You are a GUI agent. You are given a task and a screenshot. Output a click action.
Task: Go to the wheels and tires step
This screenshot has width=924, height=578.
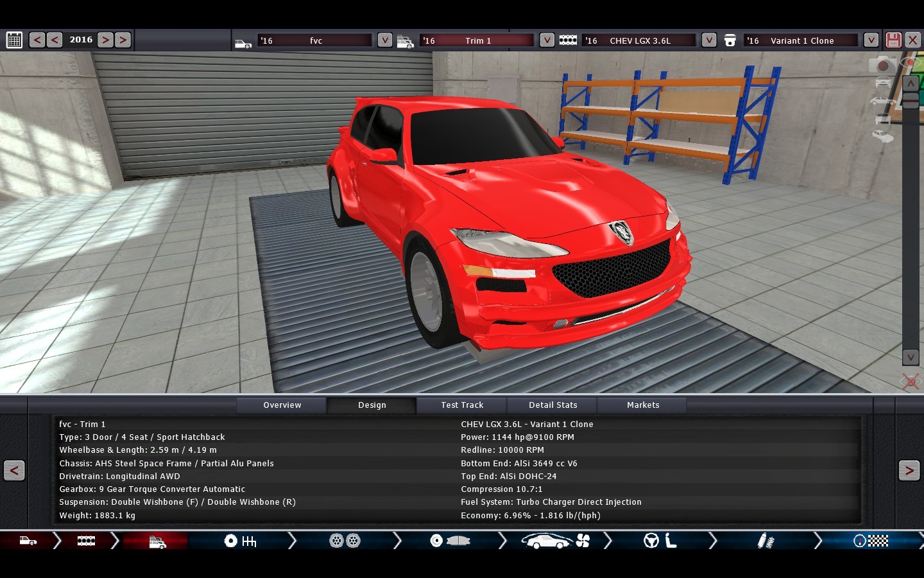345,541
